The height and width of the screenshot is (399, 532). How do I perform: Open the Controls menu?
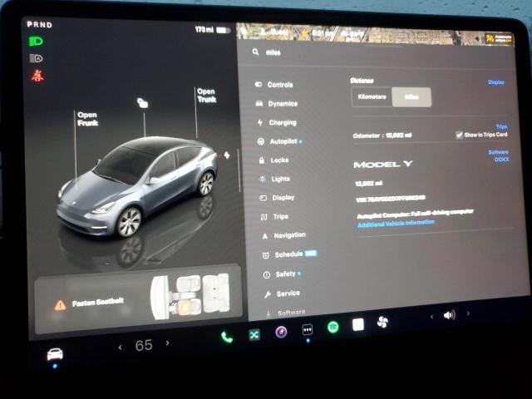[x=273, y=85]
